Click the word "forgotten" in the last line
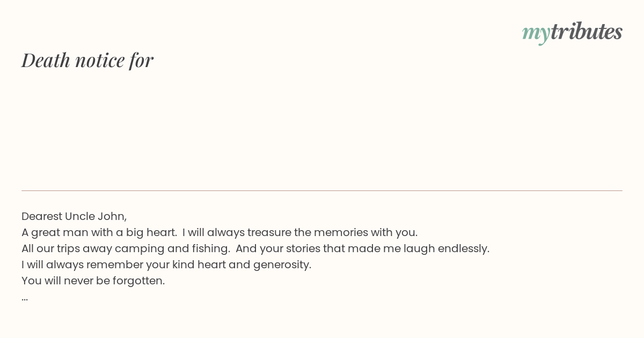Screen dimensions: 644x338 click(137, 281)
